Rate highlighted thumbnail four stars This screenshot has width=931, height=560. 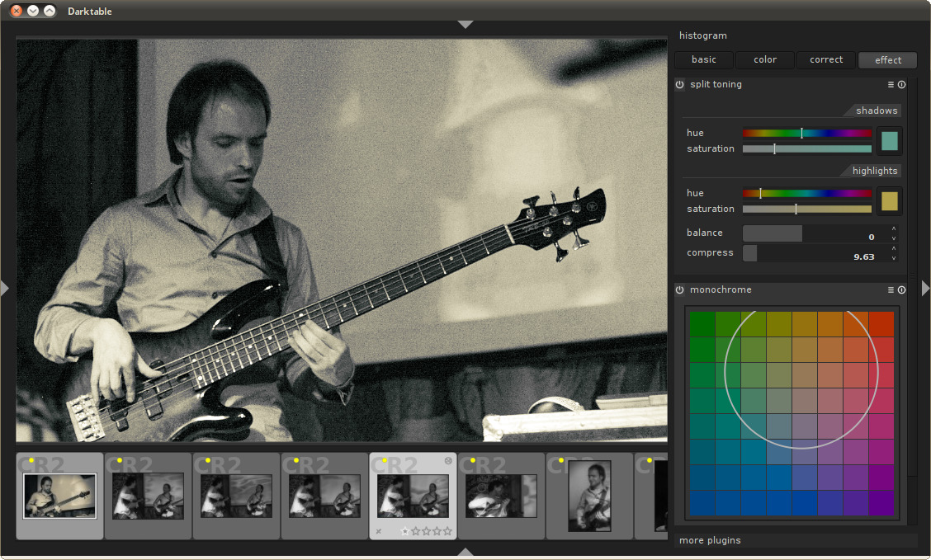(437, 531)
